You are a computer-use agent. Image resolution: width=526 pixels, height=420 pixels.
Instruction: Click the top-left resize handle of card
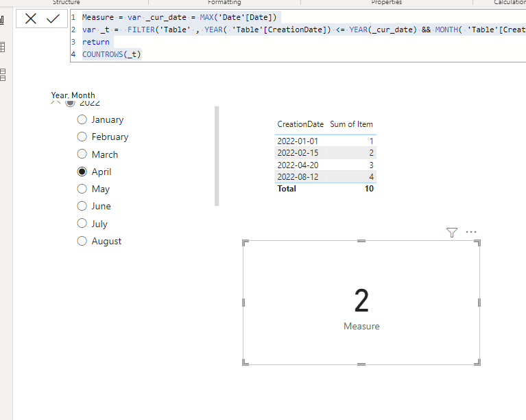[x=246, y=243]
